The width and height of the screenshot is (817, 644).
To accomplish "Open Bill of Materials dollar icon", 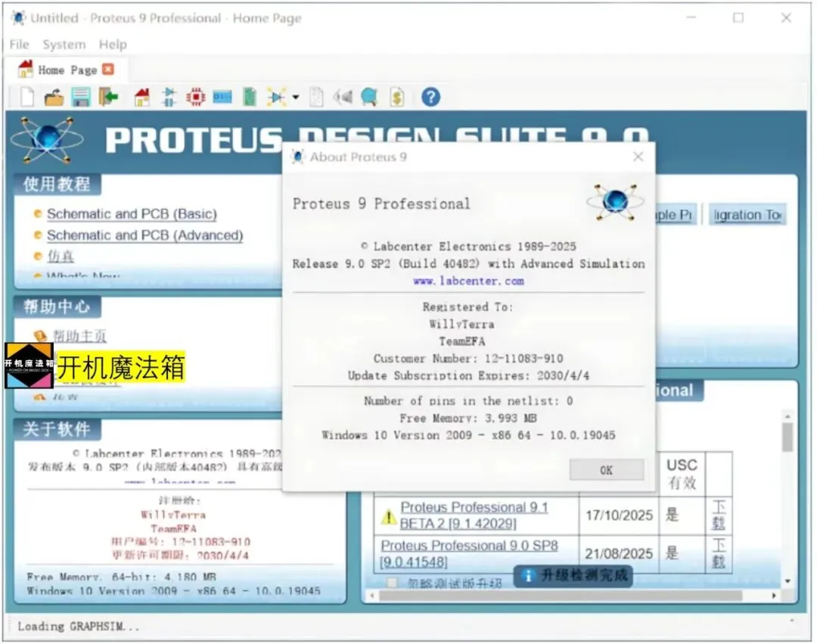I will pos(396,98).
